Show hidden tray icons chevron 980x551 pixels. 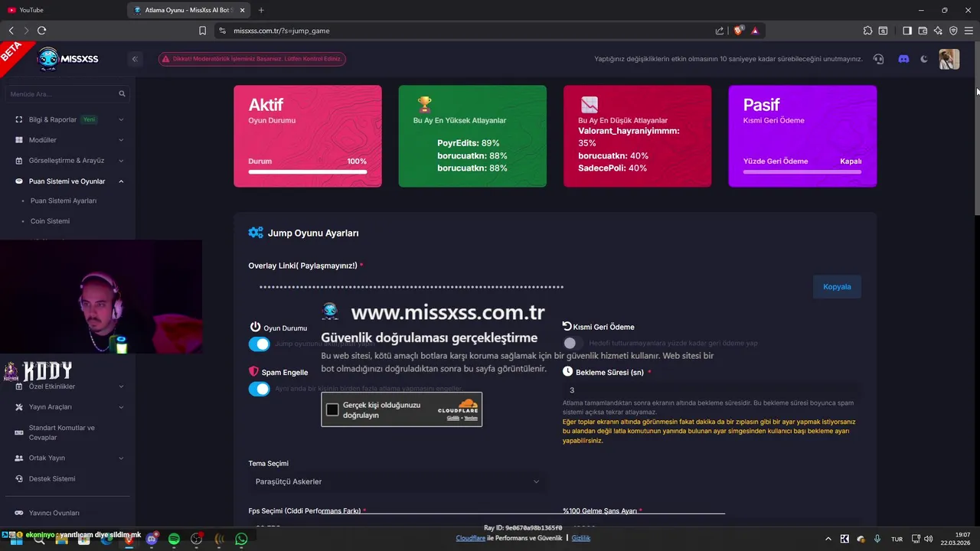827,539
